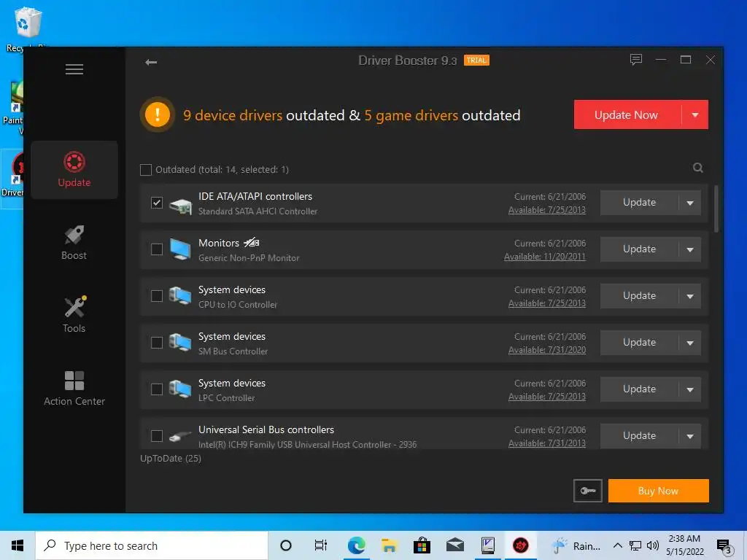Click the volume speaker icon in system tray
747x560 pixels.
point(653,545)
